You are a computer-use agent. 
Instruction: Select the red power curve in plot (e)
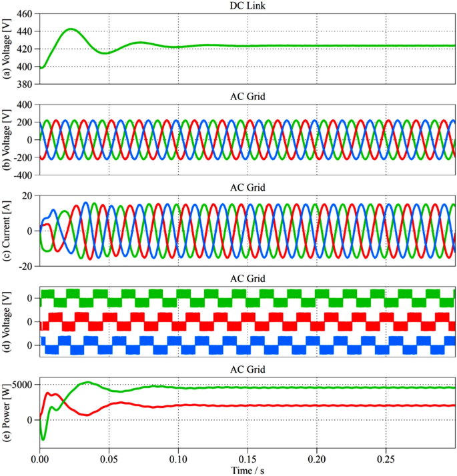(x=267, y=405)
